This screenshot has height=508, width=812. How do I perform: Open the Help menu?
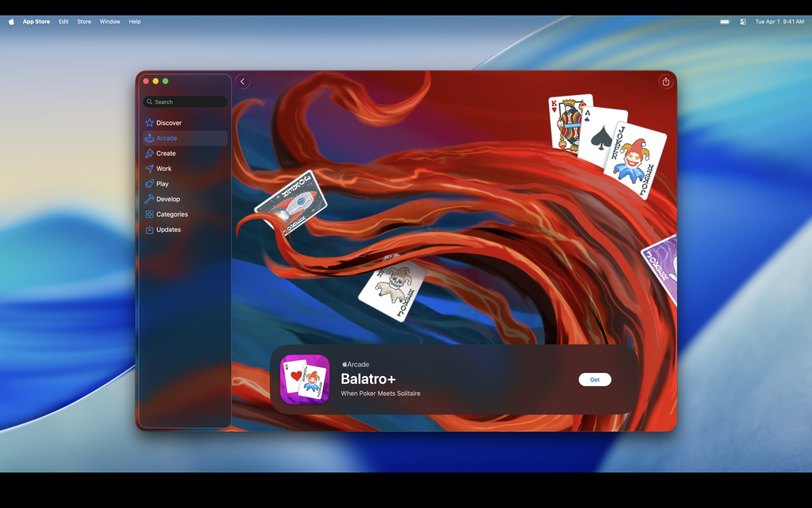click(135, 22)
